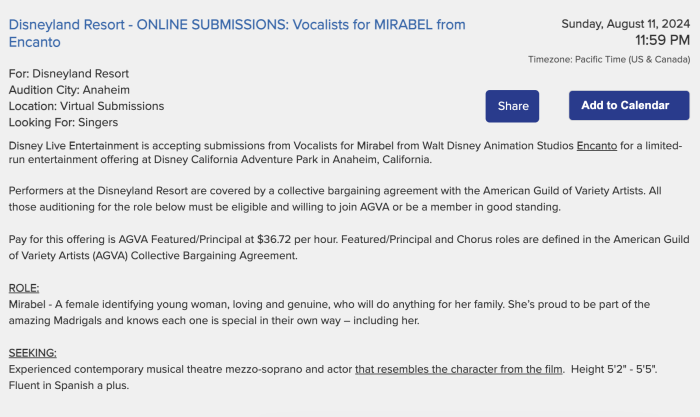Click the Pacific Time timezone note
The height and width of the screenshot is (417, 700).
[608, 60]
